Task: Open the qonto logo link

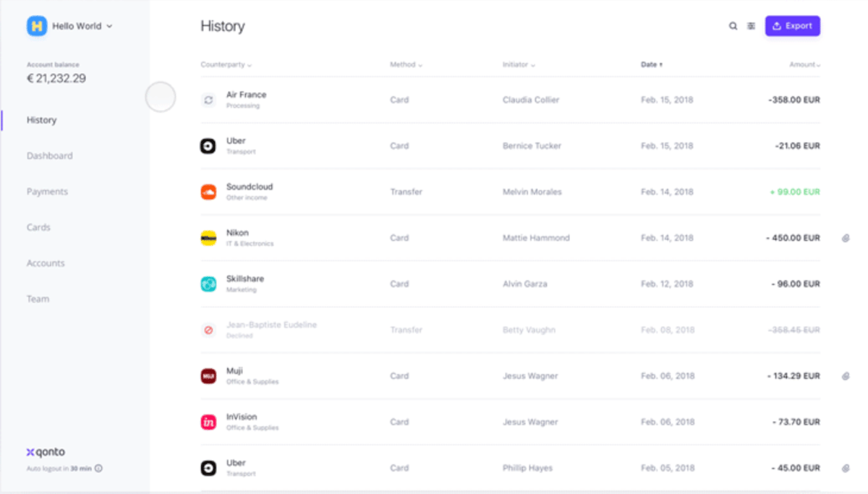Action: [46, 452]
